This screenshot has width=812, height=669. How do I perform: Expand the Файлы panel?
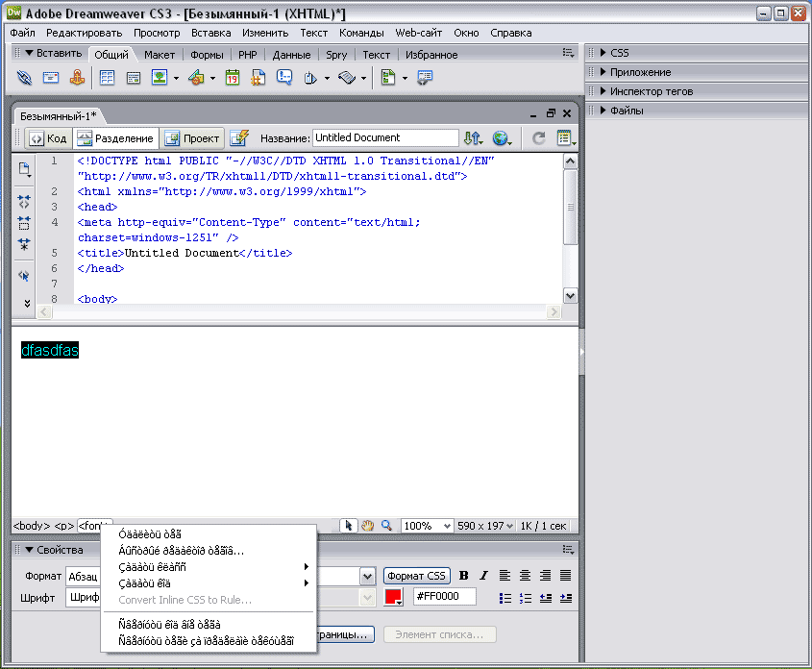[x=603, y=111]
